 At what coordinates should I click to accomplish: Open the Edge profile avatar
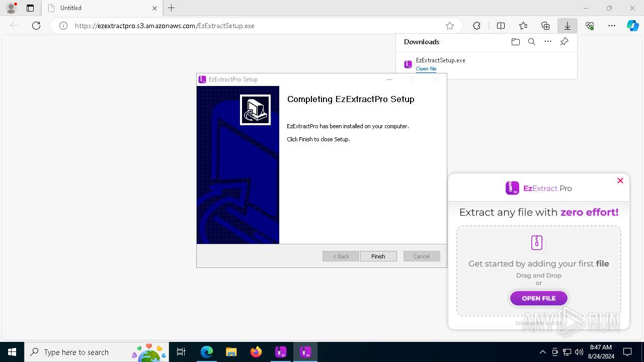pyautogui.click(x=11, y=8)
